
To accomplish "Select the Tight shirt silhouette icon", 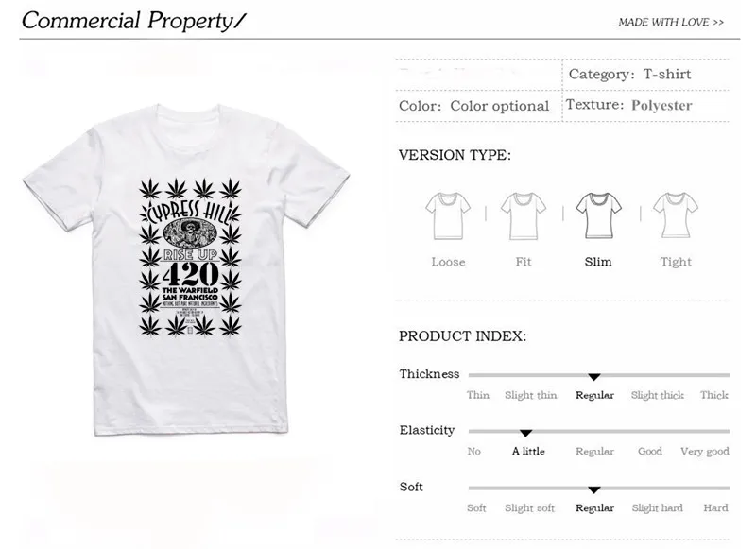I will (676, 215).
